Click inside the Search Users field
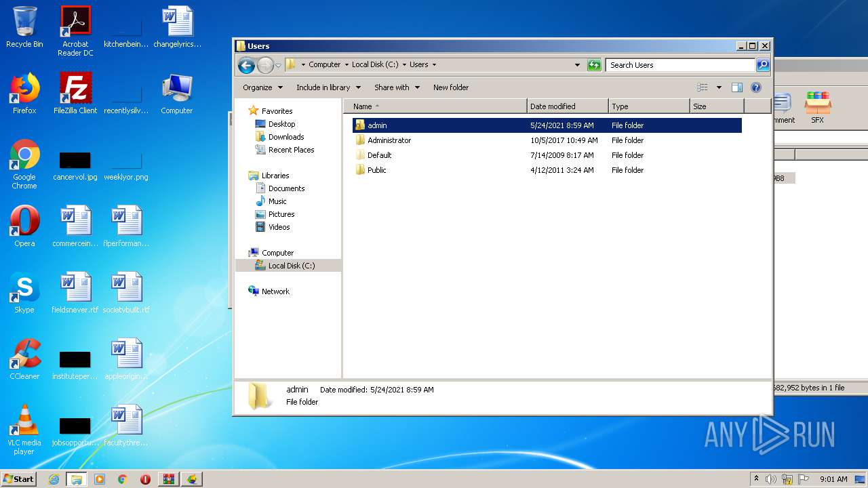Viewport: 868px width, 488px height. 680,65
